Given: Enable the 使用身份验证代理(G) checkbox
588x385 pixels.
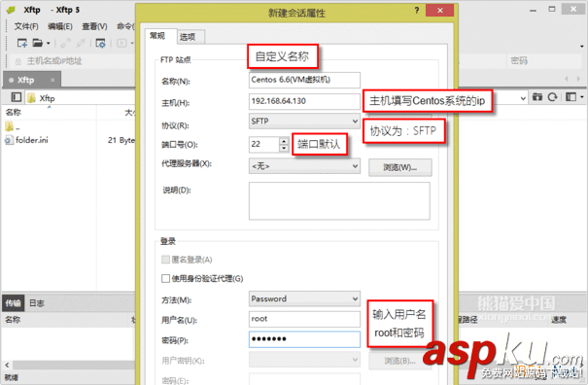Looking at the screenshot, I should [165, 278].
